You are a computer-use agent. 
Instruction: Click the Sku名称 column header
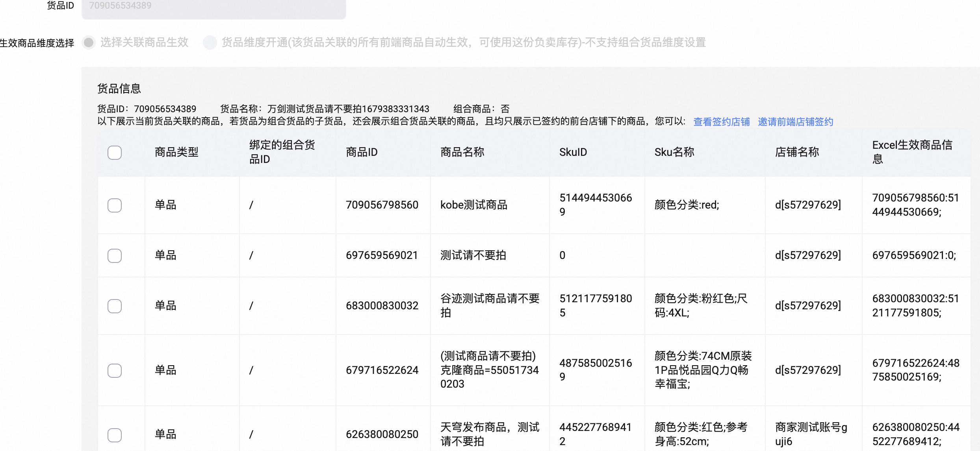[674, 152]
